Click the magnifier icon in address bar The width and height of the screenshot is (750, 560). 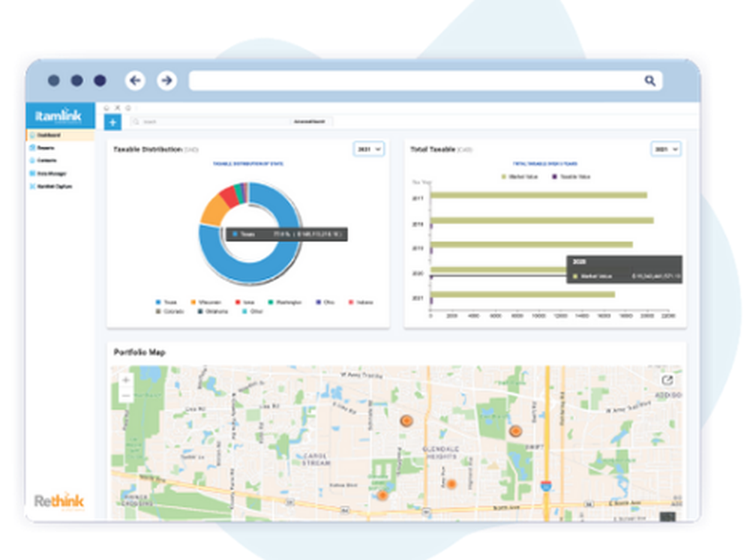coord(649,81)
